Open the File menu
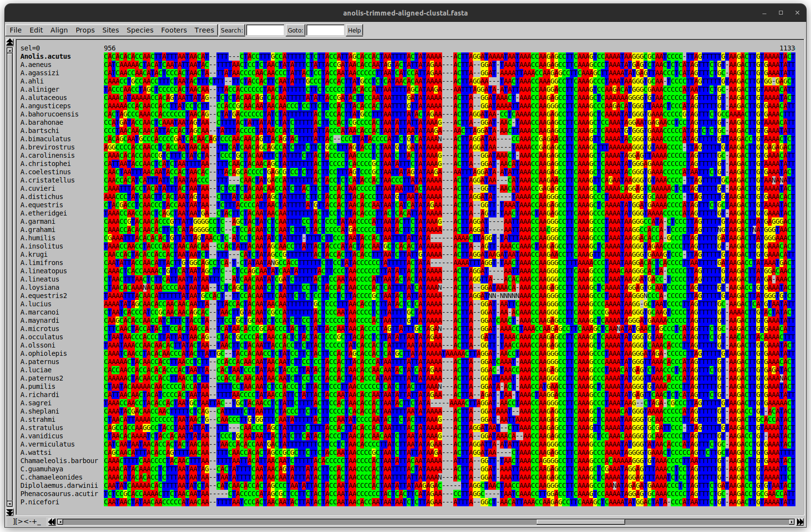 tap(16, 30)
